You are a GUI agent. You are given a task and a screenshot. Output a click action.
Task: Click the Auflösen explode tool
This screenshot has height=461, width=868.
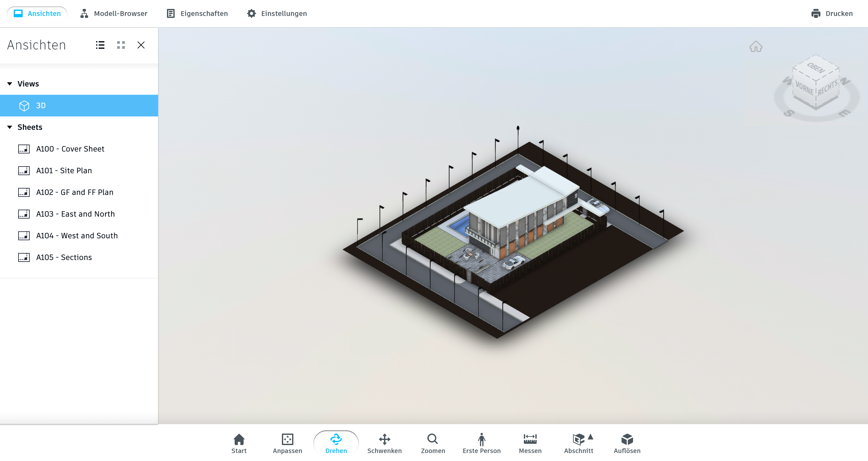627,443
